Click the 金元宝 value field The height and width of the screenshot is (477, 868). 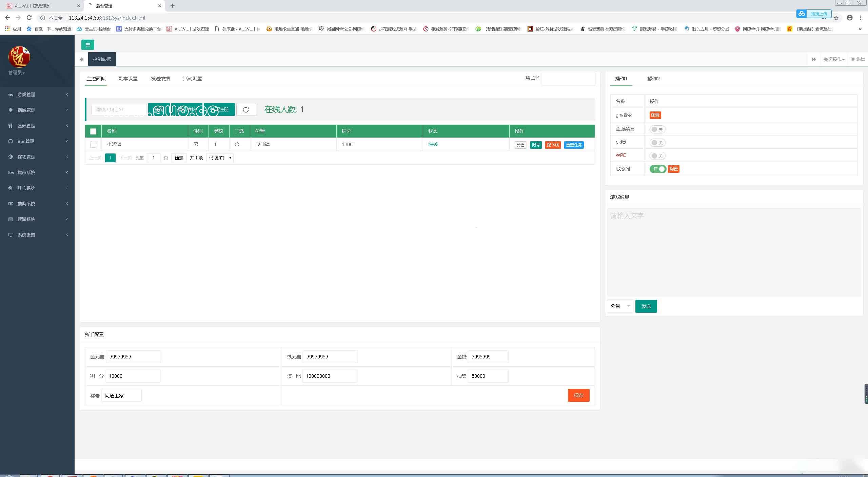(133, 357)
